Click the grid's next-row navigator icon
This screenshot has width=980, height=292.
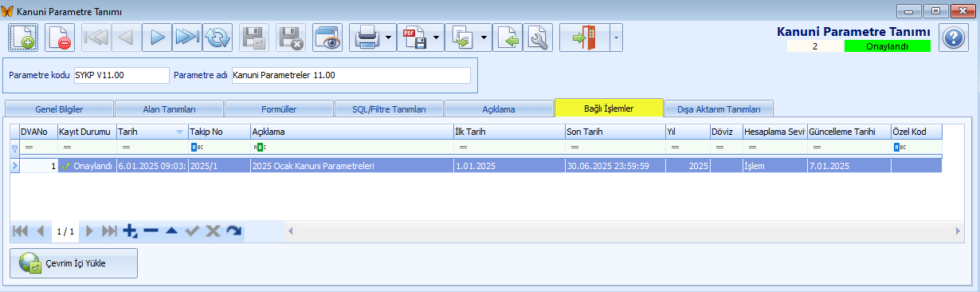click(x=90, y=231)
